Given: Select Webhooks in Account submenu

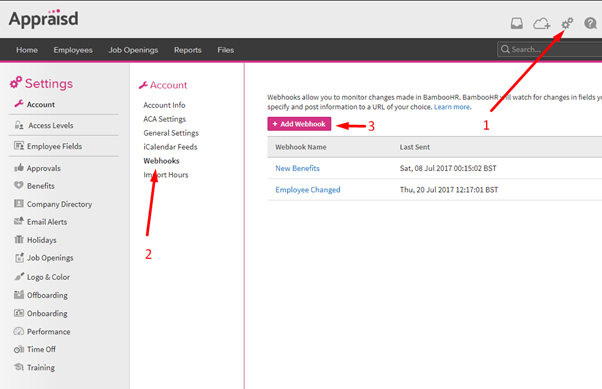Looking at the screenshot, I should click(x=161, y=161).
